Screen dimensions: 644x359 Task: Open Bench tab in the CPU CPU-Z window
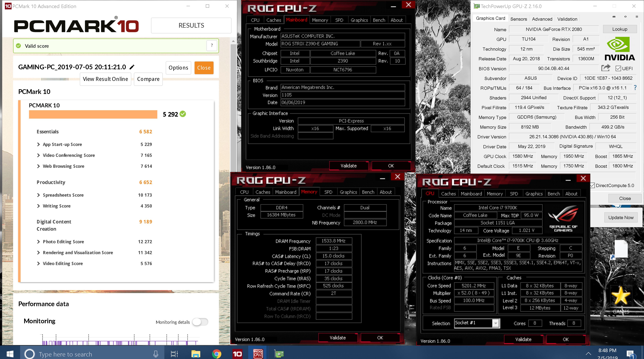pos(553,194)
